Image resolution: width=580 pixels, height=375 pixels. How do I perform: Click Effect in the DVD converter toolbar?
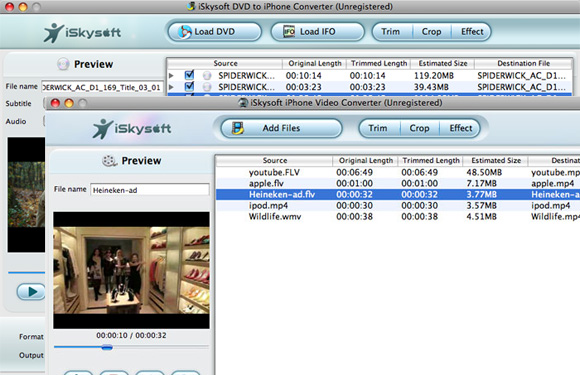coord(472,32)
